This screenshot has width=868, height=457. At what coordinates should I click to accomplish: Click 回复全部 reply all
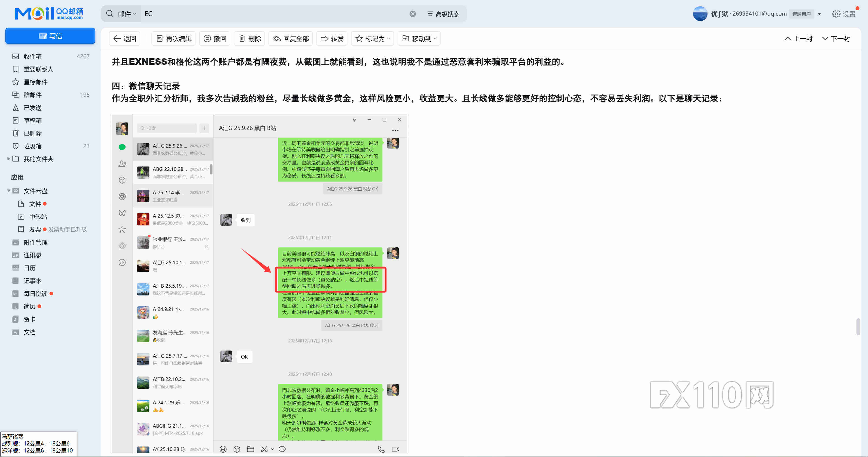[x=290, y=38]
